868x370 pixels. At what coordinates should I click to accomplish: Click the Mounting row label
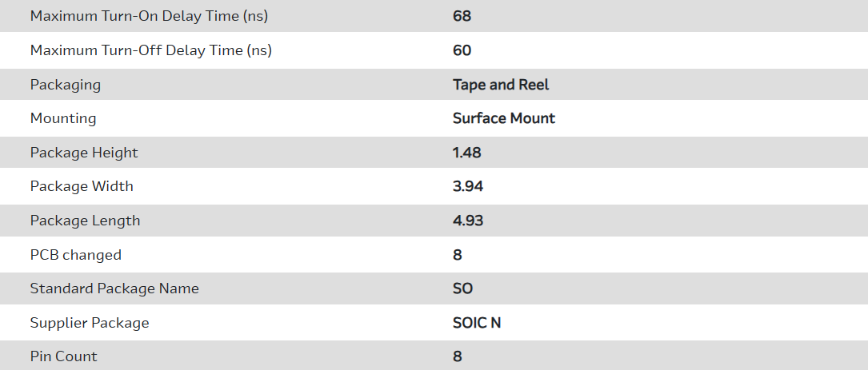[x=63, y=118]
